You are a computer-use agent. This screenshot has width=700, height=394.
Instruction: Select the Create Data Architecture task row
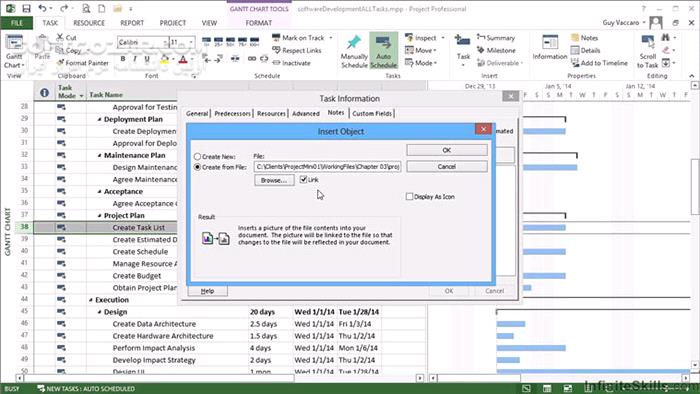230,324
